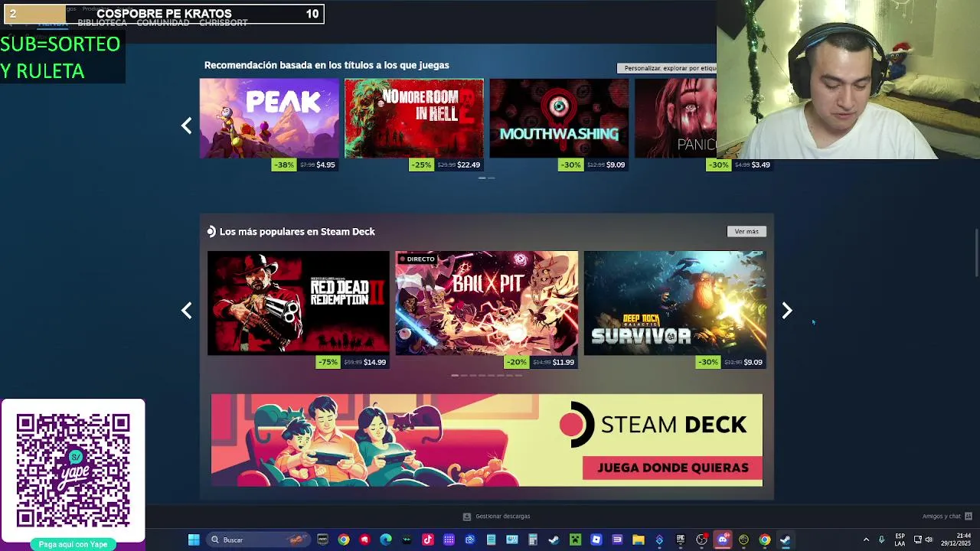The image size is (980, 551).
Task: Open Deep Rock Galactic Survivor card
Action: point(675,303)
